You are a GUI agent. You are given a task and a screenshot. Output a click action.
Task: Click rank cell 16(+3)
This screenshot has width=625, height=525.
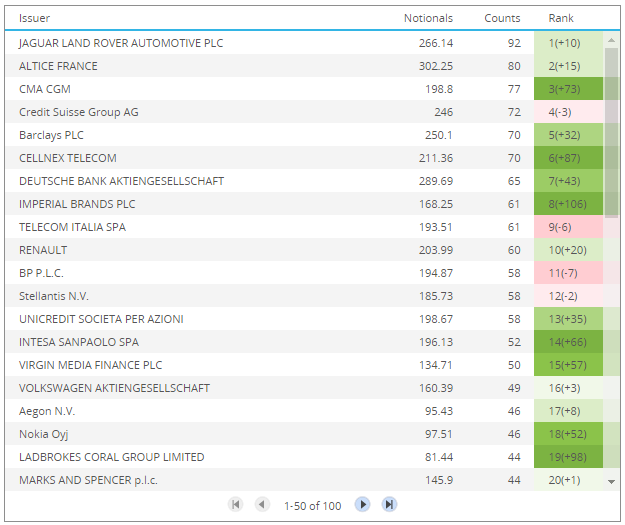[x=568, y=388]
